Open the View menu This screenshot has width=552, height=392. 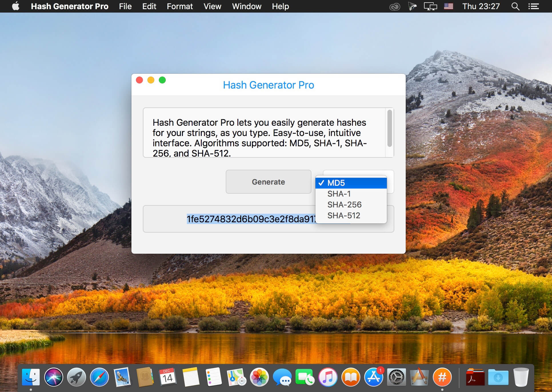[212, 6]
